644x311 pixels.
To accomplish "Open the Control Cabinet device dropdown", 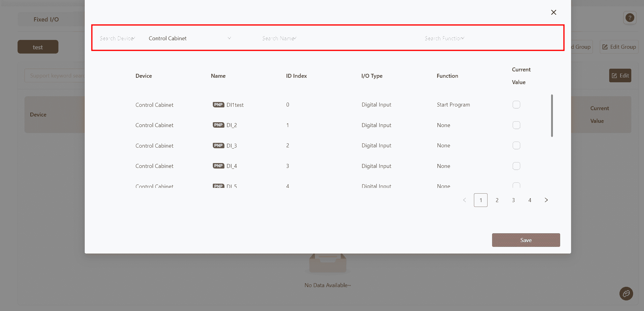I will tap(190, 38).
